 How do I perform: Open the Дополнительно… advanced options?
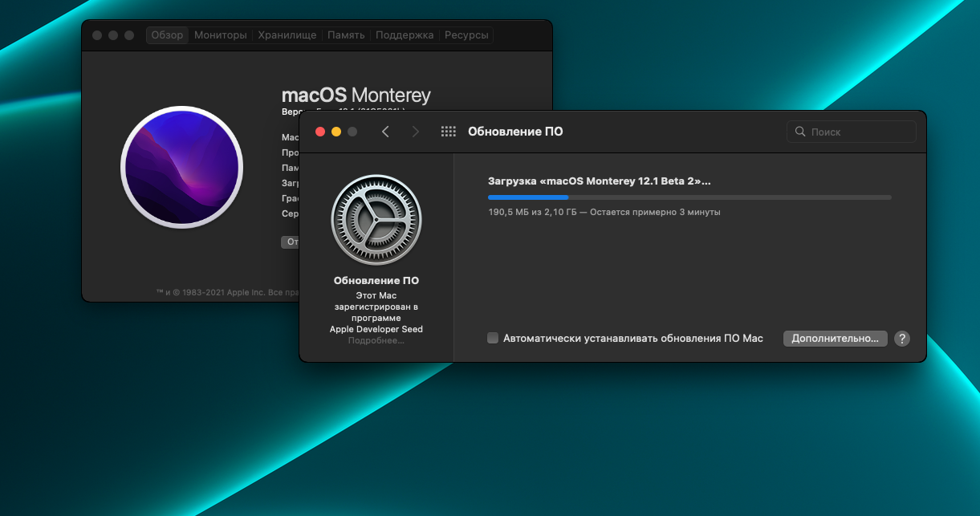point(836,339)
